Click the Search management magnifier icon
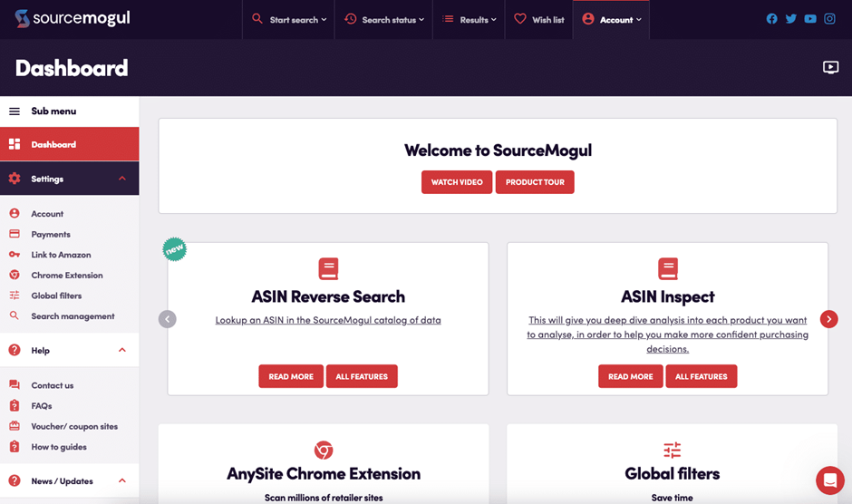 click(x=15, y=315)
